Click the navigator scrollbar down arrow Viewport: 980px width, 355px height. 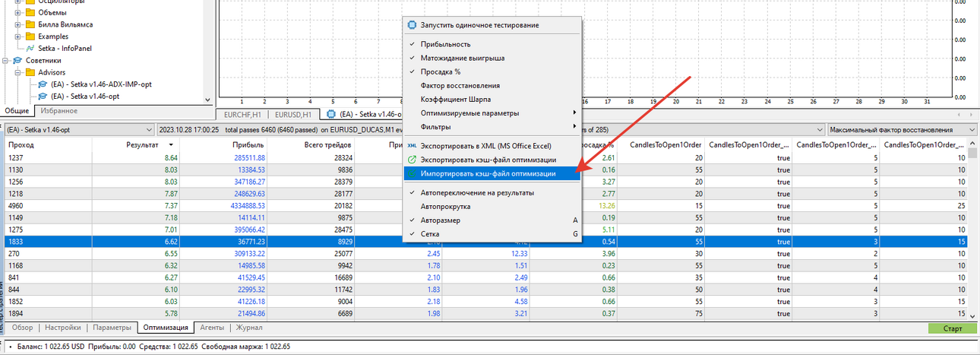[x=209, y=98]
